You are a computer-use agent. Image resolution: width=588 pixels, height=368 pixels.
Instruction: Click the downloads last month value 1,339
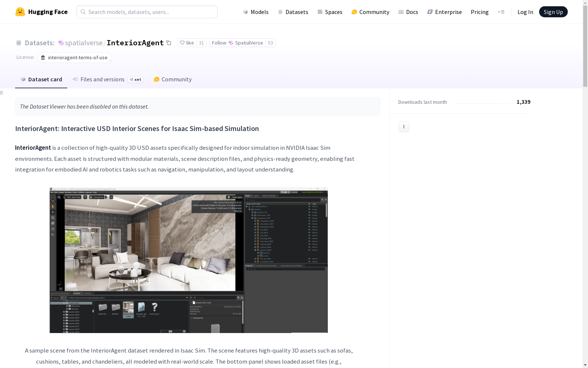pos(523,102)
